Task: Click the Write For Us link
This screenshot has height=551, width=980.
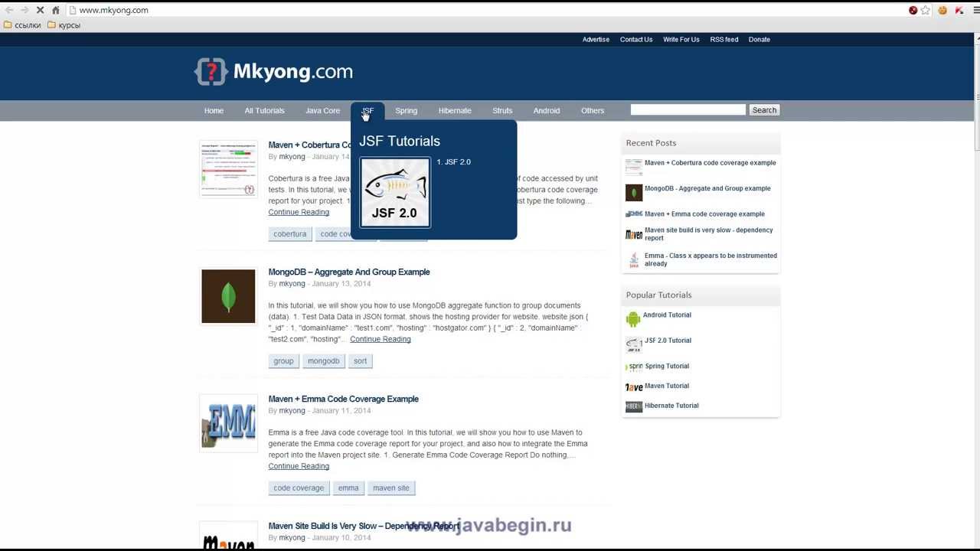Action: tap(681, 40)
